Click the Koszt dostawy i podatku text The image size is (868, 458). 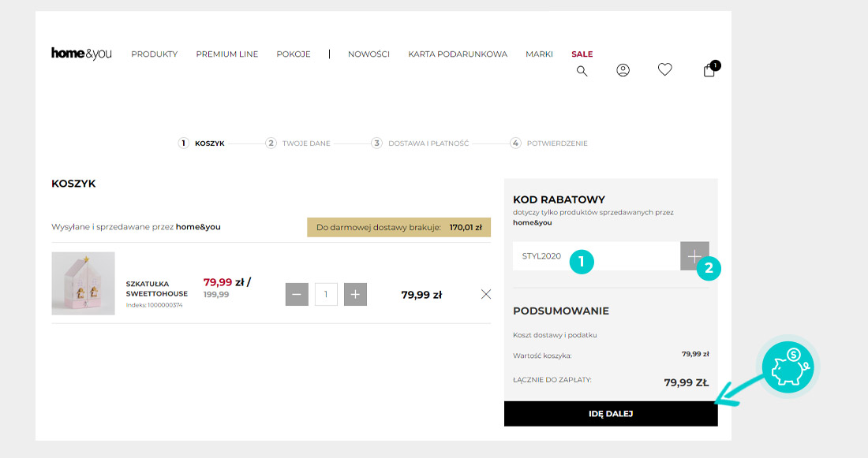pyautogui.click(x=555, y=335)
